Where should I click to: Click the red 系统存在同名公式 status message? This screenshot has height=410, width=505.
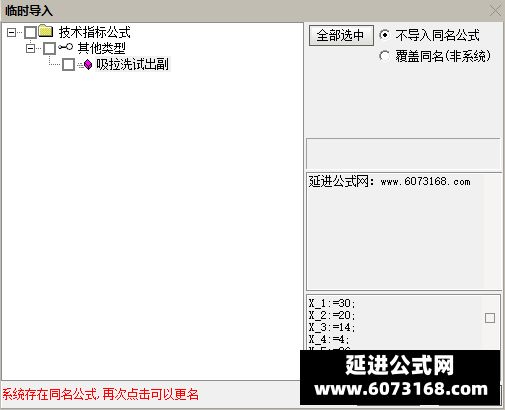coord(100,394)
